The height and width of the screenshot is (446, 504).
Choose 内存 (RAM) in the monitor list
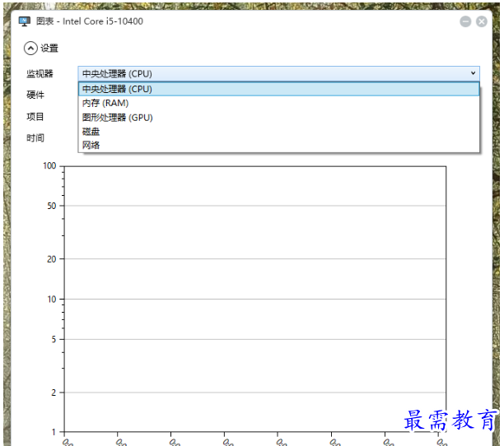point(105,103)
